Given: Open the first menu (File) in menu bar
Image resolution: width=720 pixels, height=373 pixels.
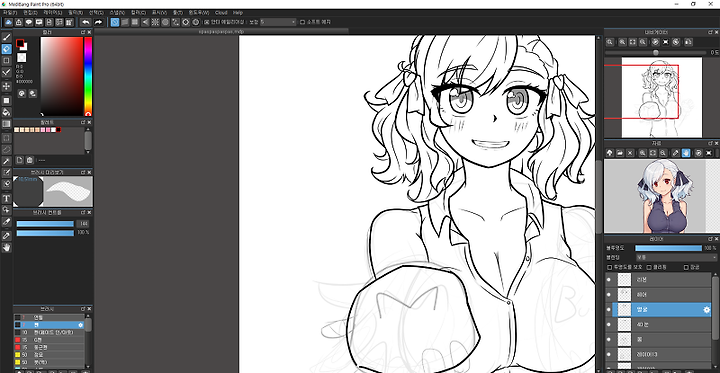Looking at the screenshot, I should click(x=10, y=13).
